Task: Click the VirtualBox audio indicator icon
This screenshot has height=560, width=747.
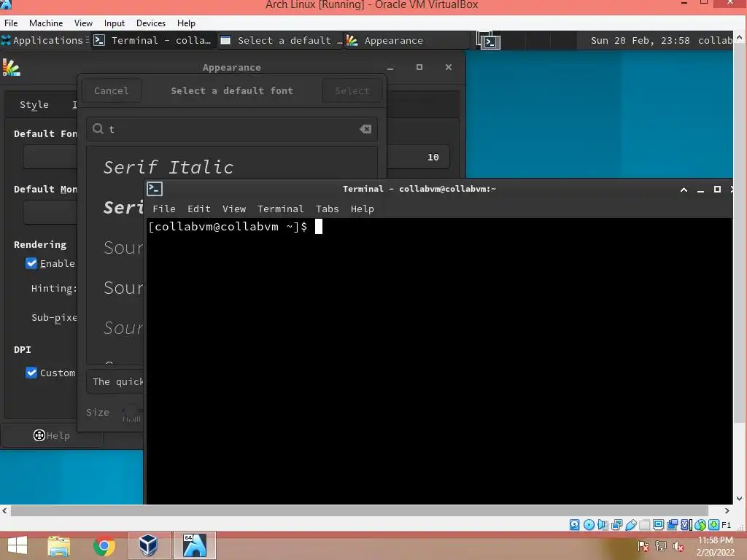Action: coord(603,525)
